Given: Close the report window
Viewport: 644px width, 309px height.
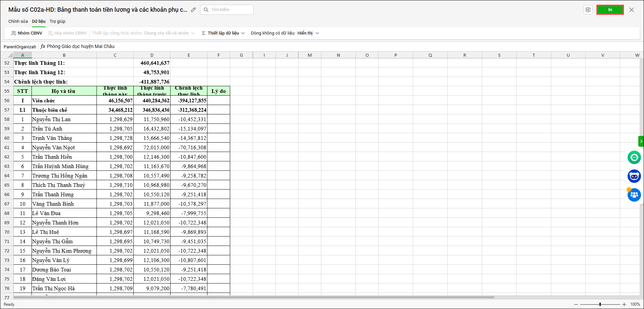Looking at the screenshot, I should 632,10.
